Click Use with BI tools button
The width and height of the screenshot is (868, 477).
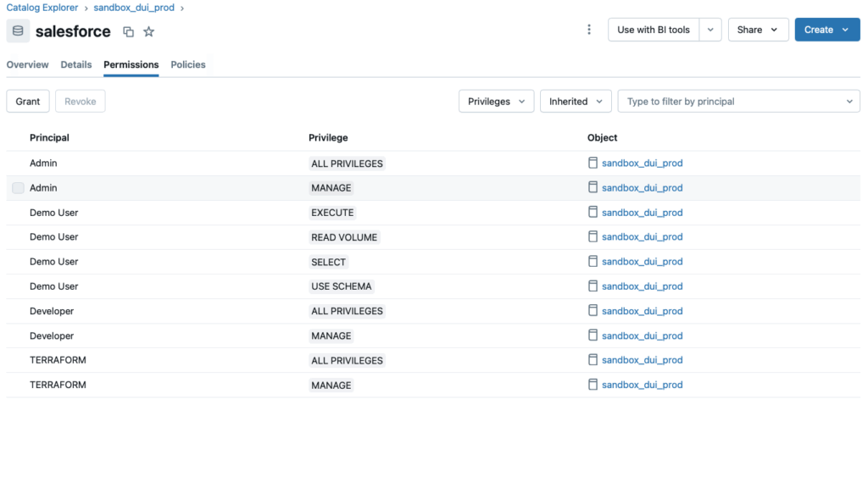[x=654, y=30]
